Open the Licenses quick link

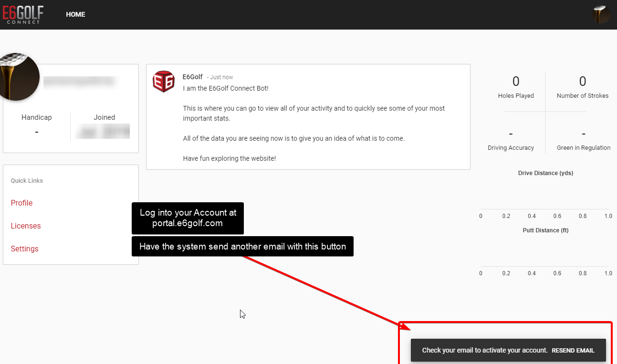(x=26, y=226)
